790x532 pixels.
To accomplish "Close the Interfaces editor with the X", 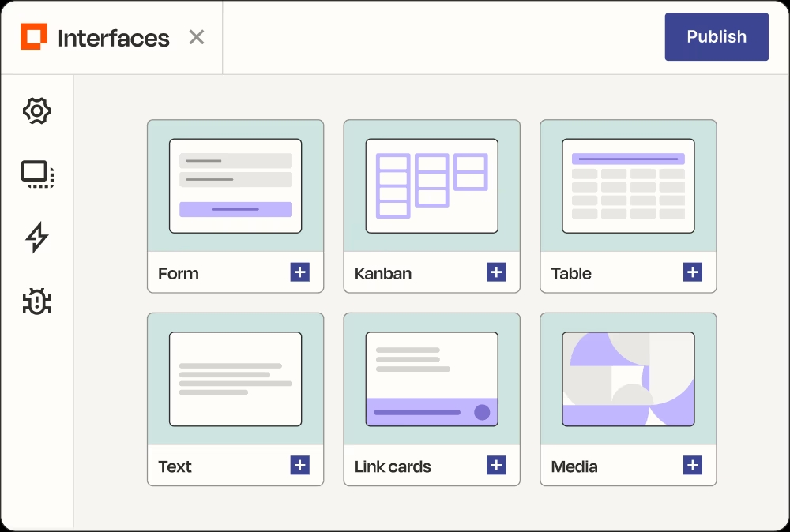I will pyautogui.click(x=196, y=36).
